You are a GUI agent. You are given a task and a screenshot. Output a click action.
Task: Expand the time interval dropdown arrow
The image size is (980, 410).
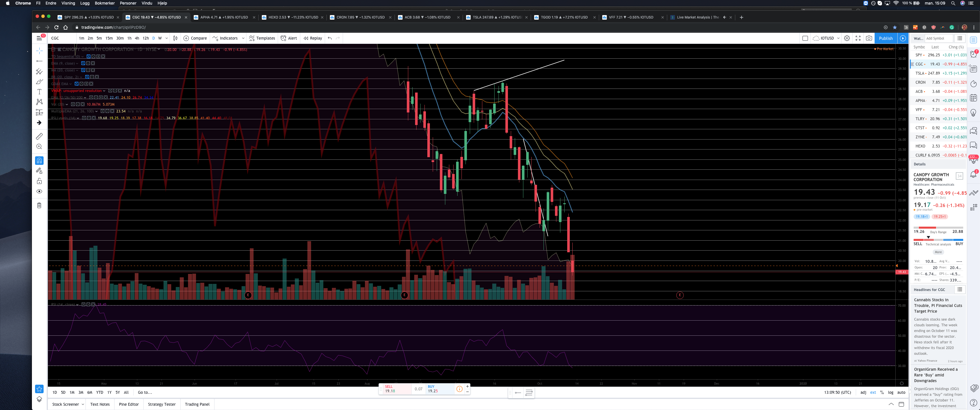tap(167, 38)
